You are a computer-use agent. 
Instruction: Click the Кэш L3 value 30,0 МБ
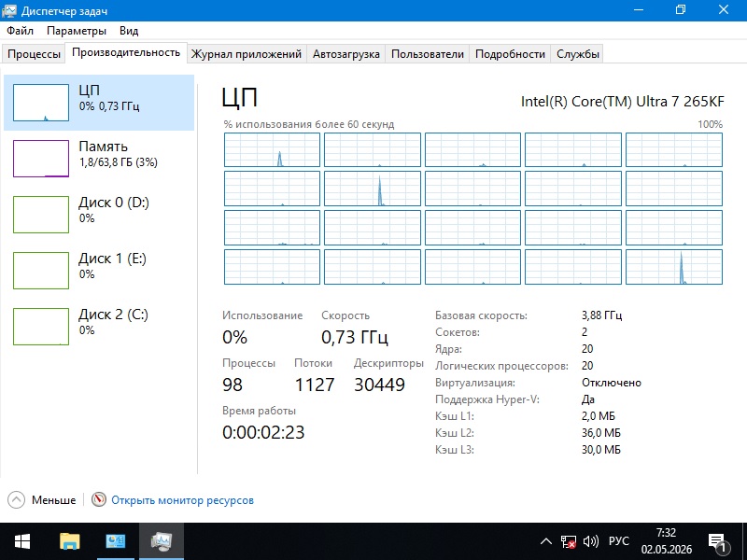pos(600,450)
